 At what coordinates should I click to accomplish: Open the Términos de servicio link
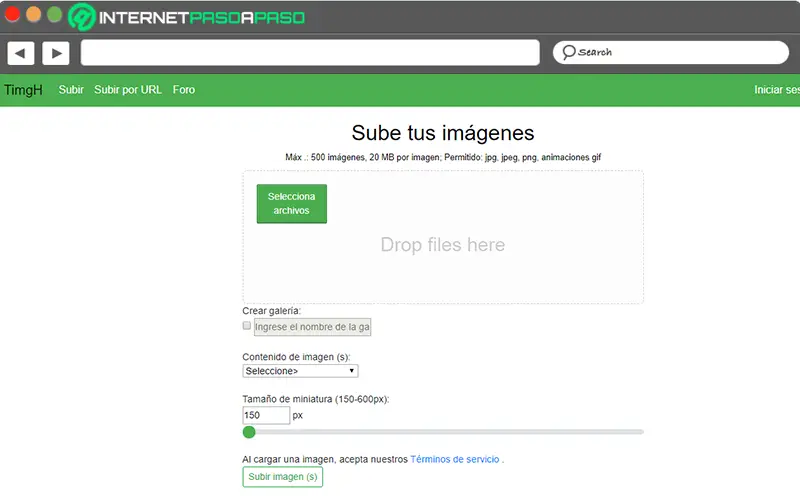(455, 459)
